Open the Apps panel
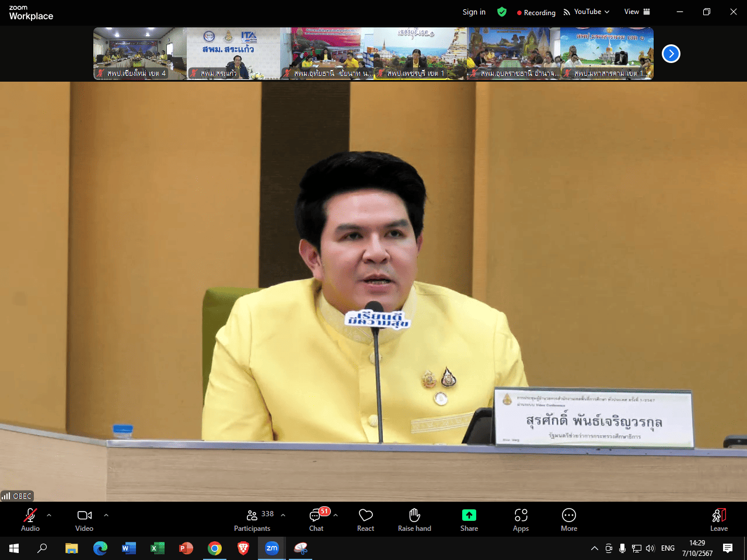 521,520
